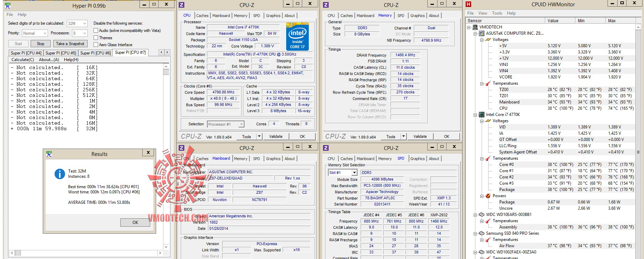Click the CPU-Z title icon of the SPD tab window
644x259 pixels.
(x=326, y=148)
